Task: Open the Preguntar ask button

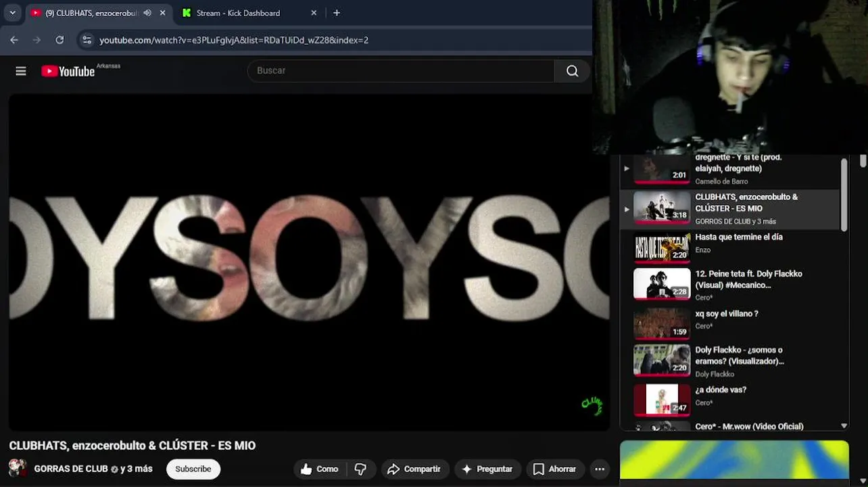Action: coord(487,469)
